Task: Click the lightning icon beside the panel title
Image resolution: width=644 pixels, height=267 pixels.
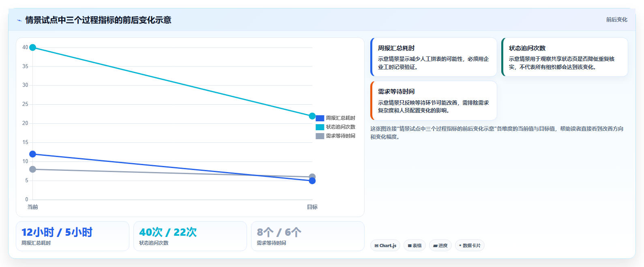Action: 19,20
